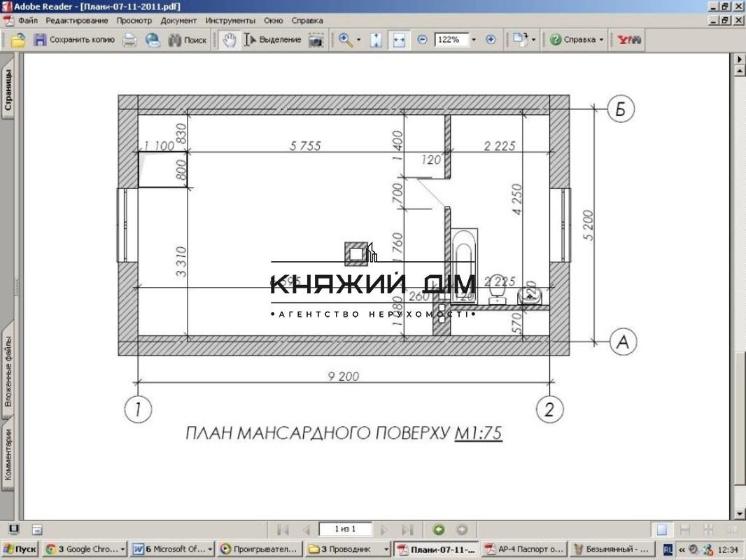Screen dimensions: 746x560
Task: Open the zoom percentage dropdown arrow
Action: coord(474,40)
